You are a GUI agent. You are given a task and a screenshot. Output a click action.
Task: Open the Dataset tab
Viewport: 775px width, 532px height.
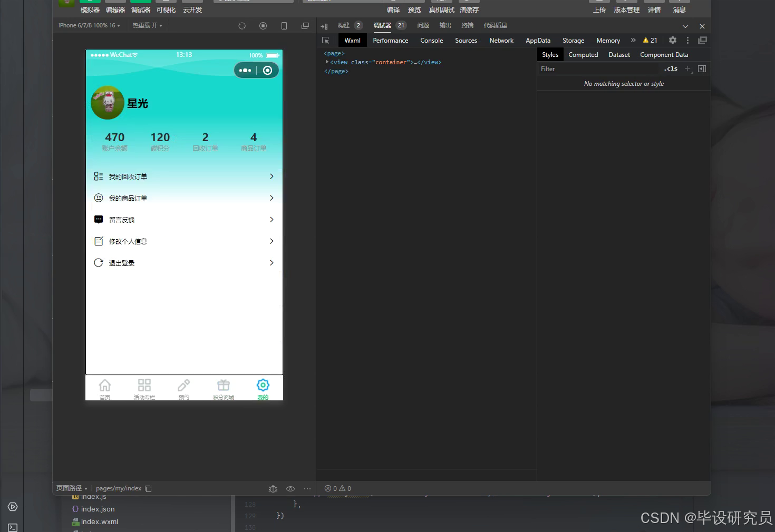619,55
